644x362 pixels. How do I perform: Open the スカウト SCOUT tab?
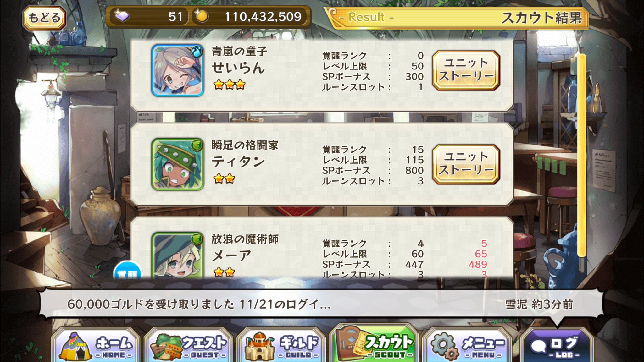374,344
